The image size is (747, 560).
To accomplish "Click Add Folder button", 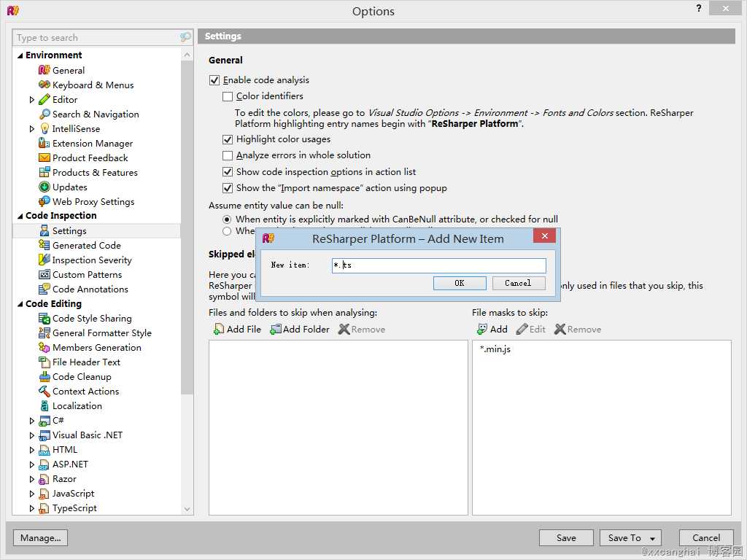I will pos(300,329).
